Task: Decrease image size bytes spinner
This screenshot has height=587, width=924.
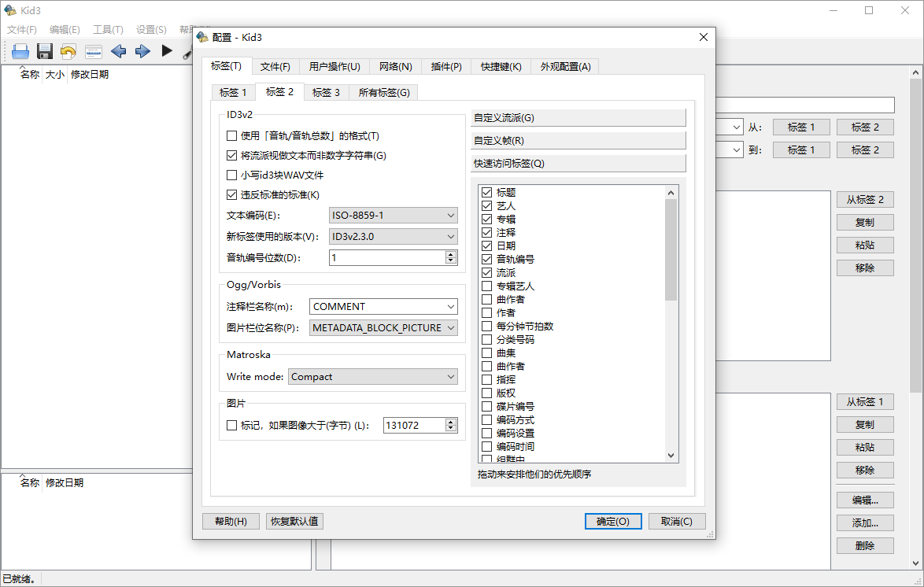Action: click(x=451, y=429)
